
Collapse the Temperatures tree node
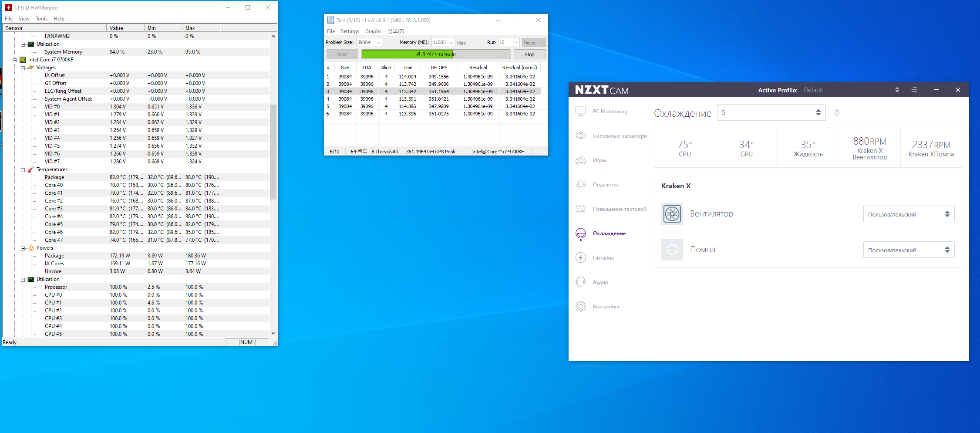[x=23, y=169]
